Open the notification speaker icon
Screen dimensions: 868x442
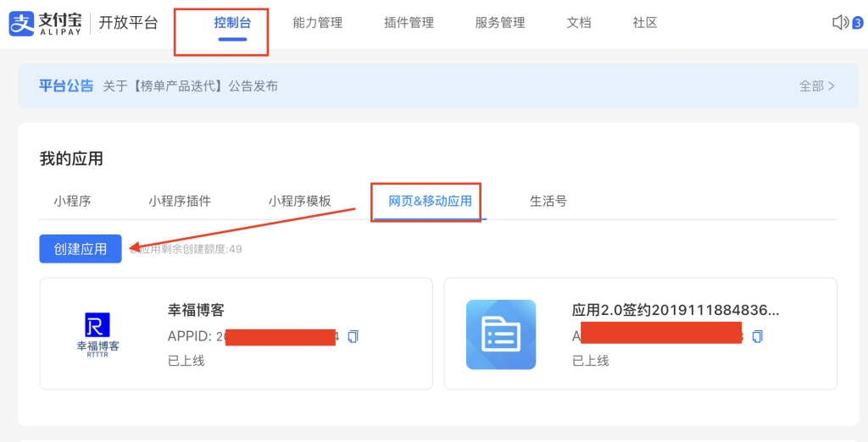[840, 23]
